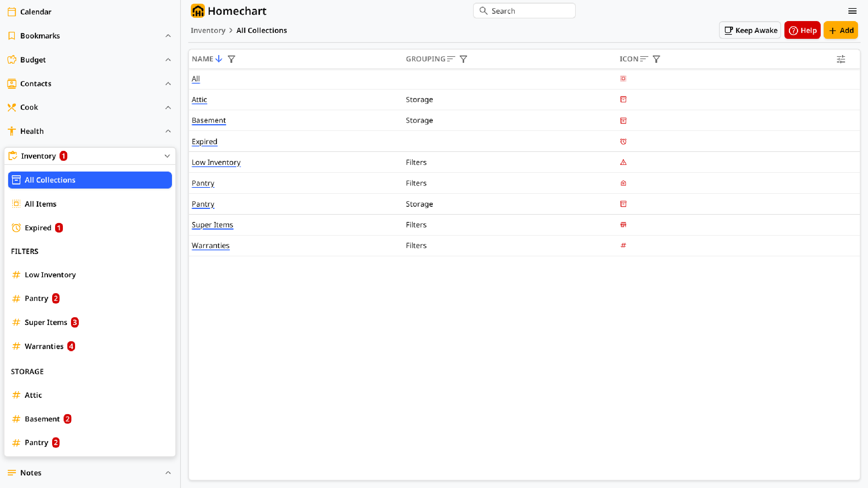Open the Warranties collection link
The image size is (868, 488).
(x=210, y=245)
